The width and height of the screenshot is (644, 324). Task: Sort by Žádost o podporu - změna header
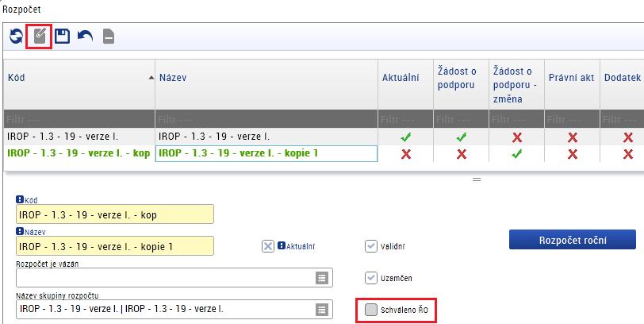[x=516, y=84]
